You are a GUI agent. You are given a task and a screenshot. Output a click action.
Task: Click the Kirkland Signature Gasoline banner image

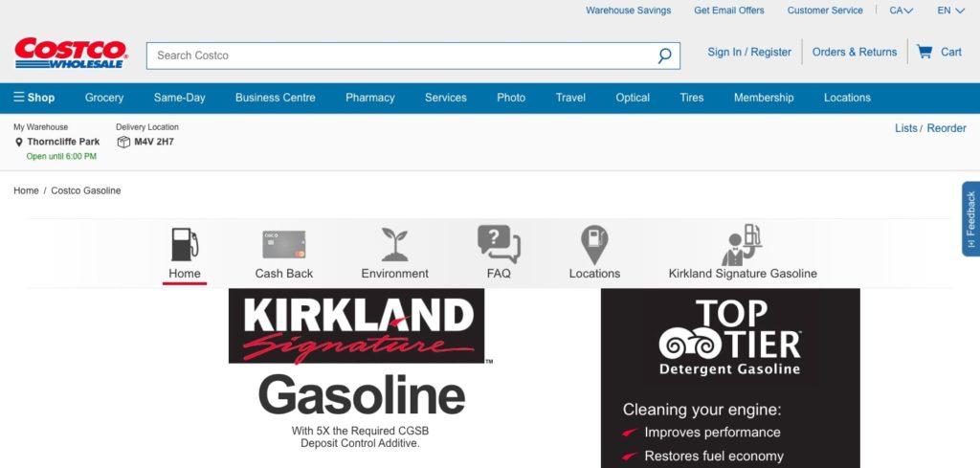click(x=361, y=368)
